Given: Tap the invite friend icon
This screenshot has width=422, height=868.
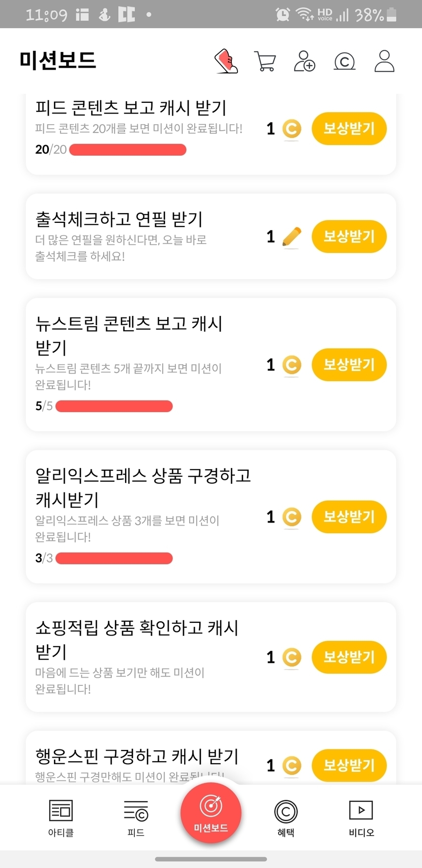Looking at the screenshot, I should [x=305, y=61].
